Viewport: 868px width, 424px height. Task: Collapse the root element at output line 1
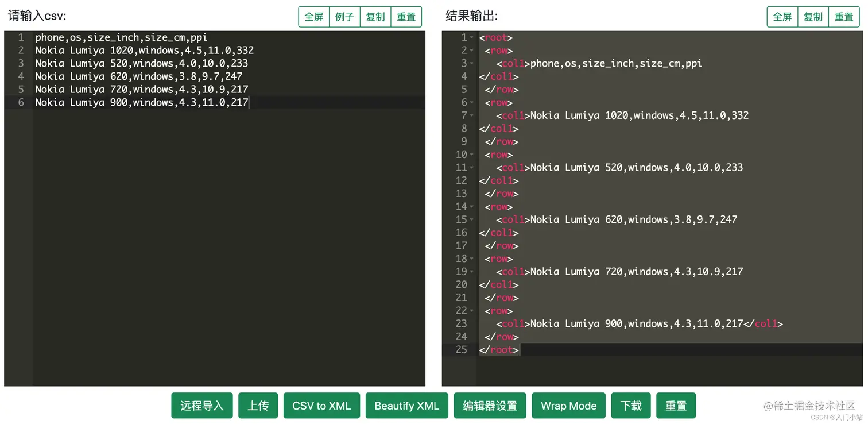pos(472,37)
